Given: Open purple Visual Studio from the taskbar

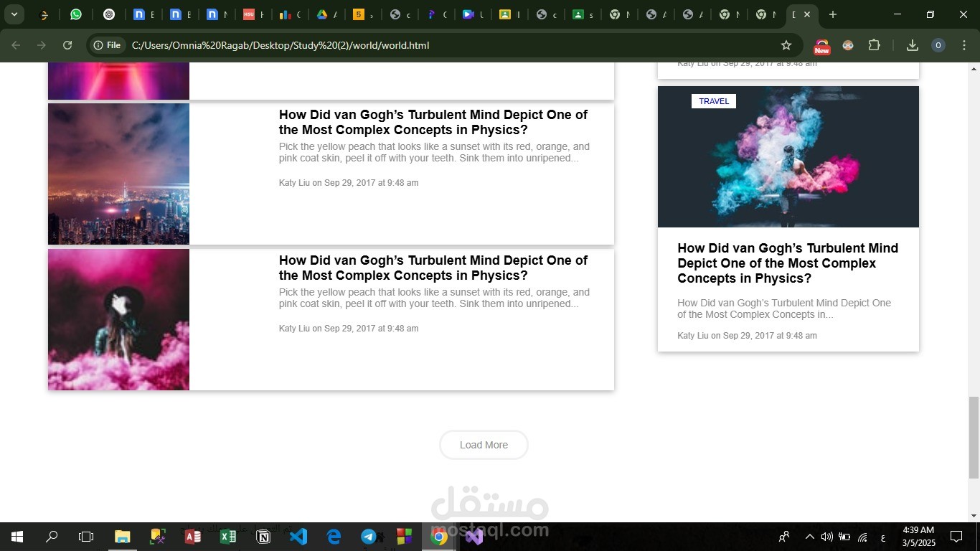Looking at the screenshot, I should click(474, 537).
